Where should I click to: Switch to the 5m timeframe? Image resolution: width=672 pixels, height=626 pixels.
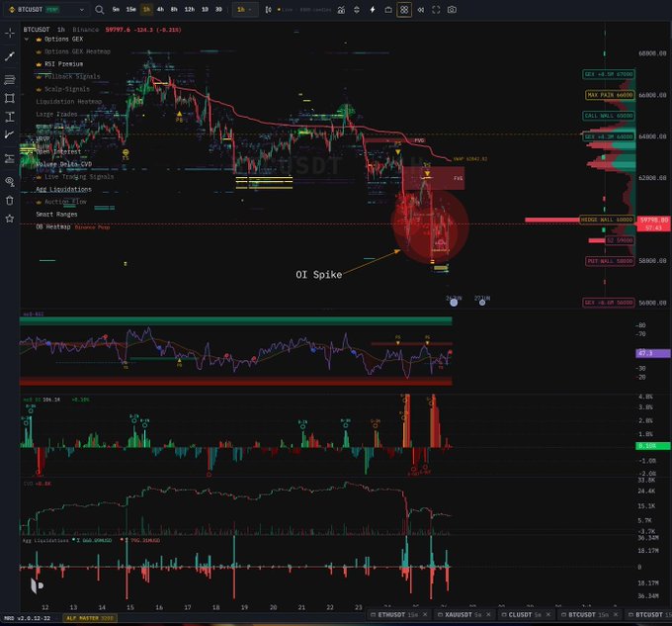tap(116, 10)
